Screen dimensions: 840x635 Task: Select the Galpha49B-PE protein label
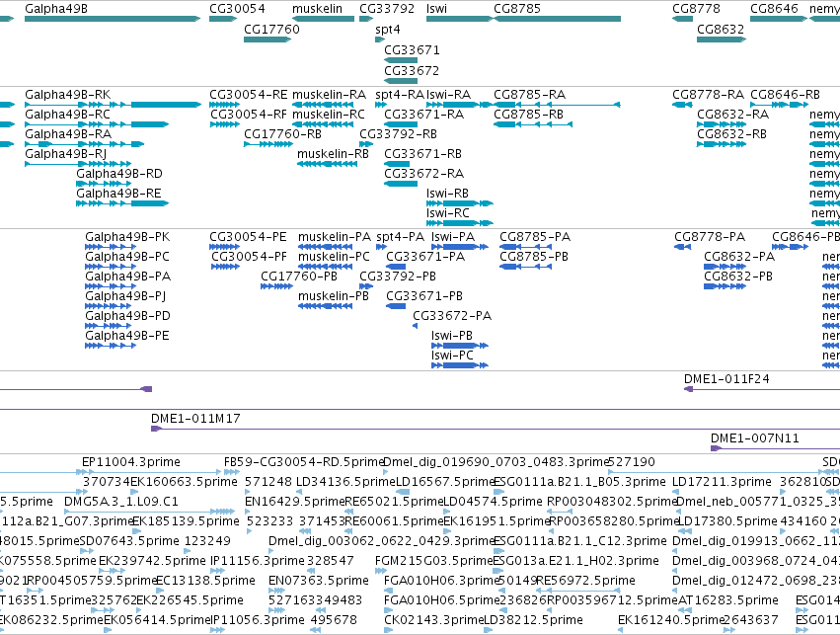tap(127, 336)
